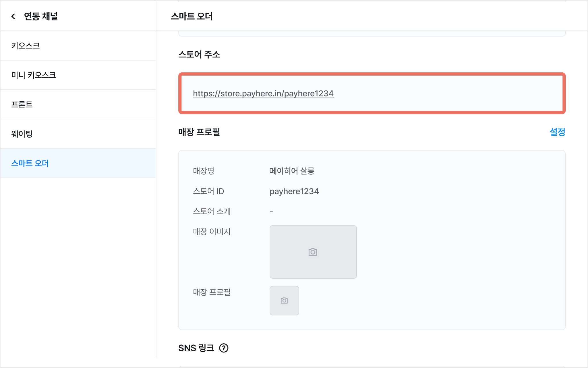Click the large 매장 이미지 upload box
Viewport: 588px width, 368px height.
coord(313,252)
